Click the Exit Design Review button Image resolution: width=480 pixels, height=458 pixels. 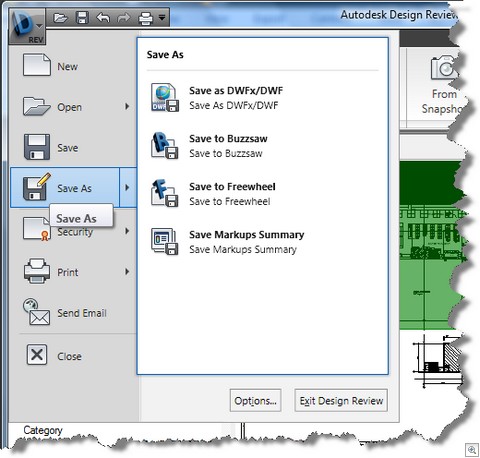click(x=341, y=400)
